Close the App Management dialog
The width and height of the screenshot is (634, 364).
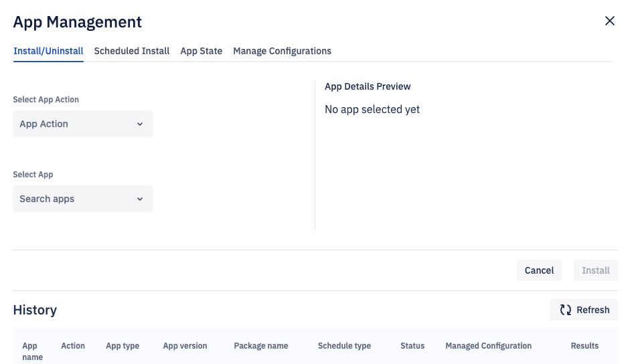pos(609,21)
